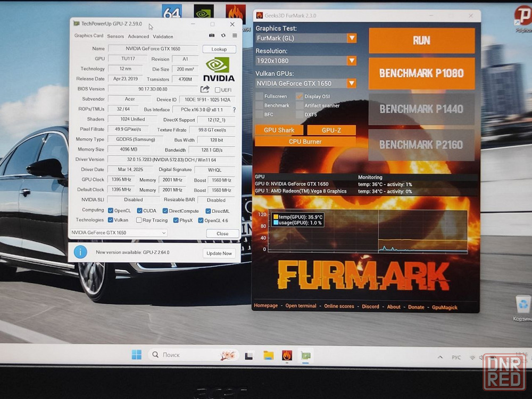Toggle the OpenCL checkbox

click(110, 211)
